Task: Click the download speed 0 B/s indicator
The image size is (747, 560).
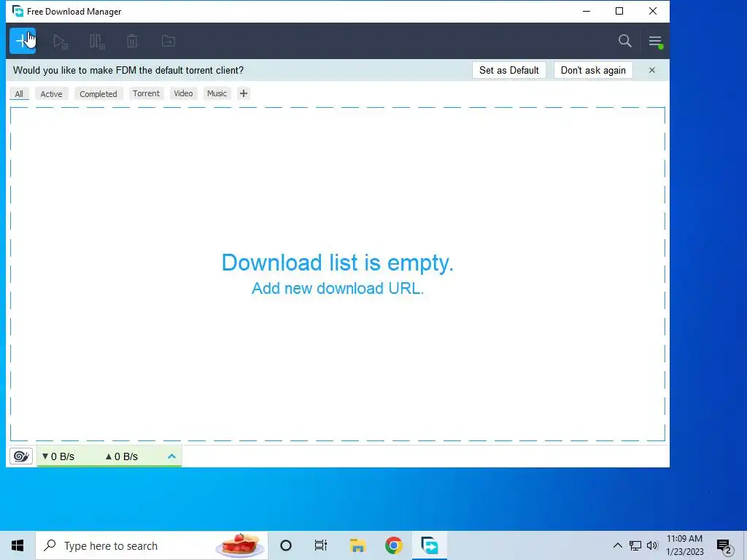Action: tap(58, 456)
